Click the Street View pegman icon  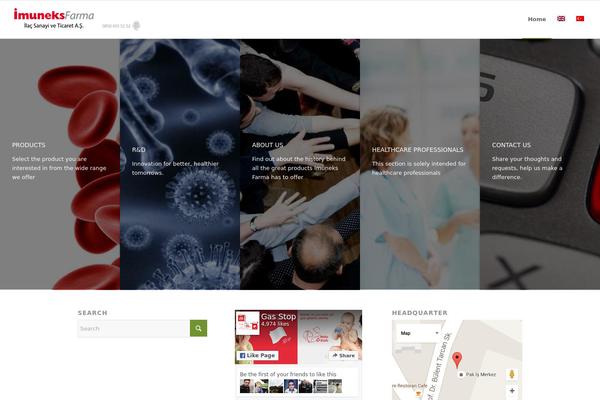[512, 374]
